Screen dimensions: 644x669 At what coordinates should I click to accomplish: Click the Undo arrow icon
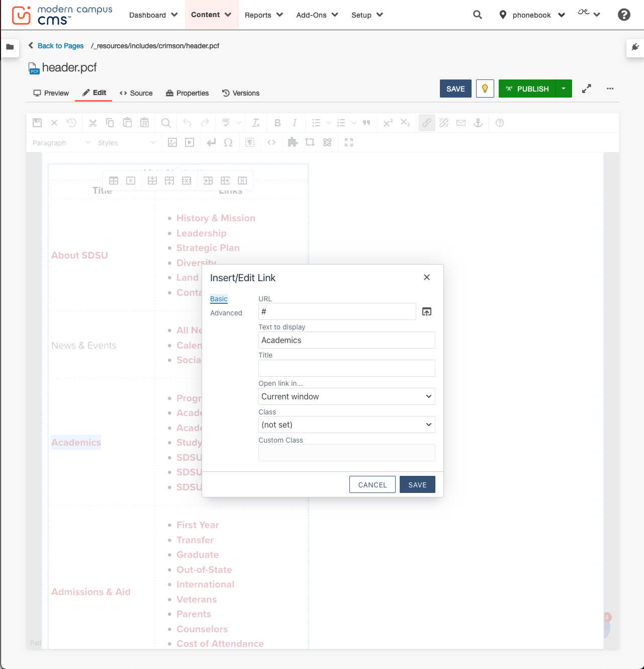pos(188,123)
